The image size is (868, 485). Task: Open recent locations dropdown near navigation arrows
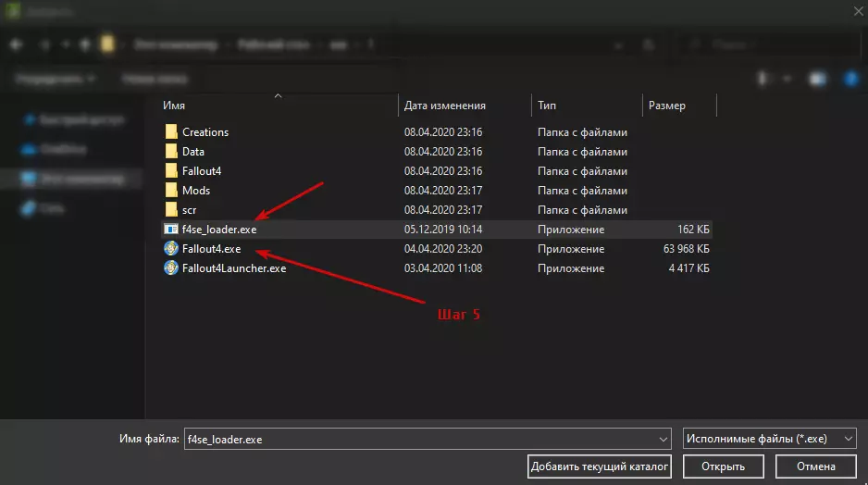pos(66,44)
